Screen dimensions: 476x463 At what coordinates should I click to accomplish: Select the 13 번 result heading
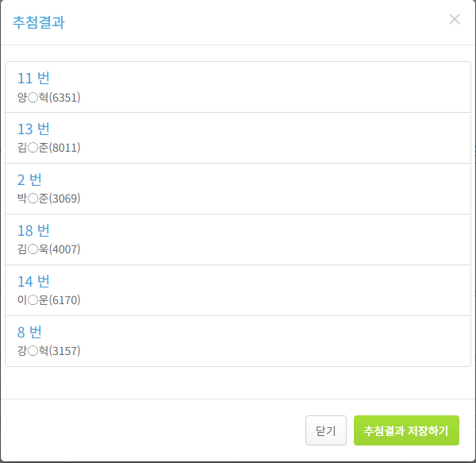[x=33, y=129]
